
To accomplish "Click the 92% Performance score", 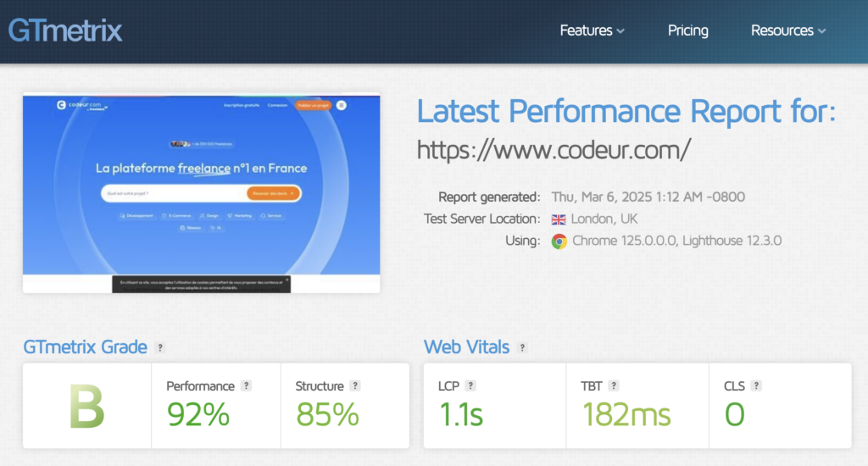I will point(198,414).
